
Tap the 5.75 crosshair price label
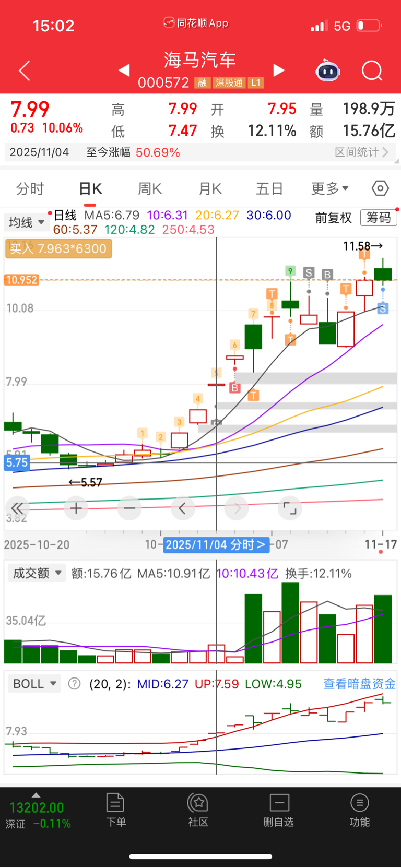[x=17, y=462]
